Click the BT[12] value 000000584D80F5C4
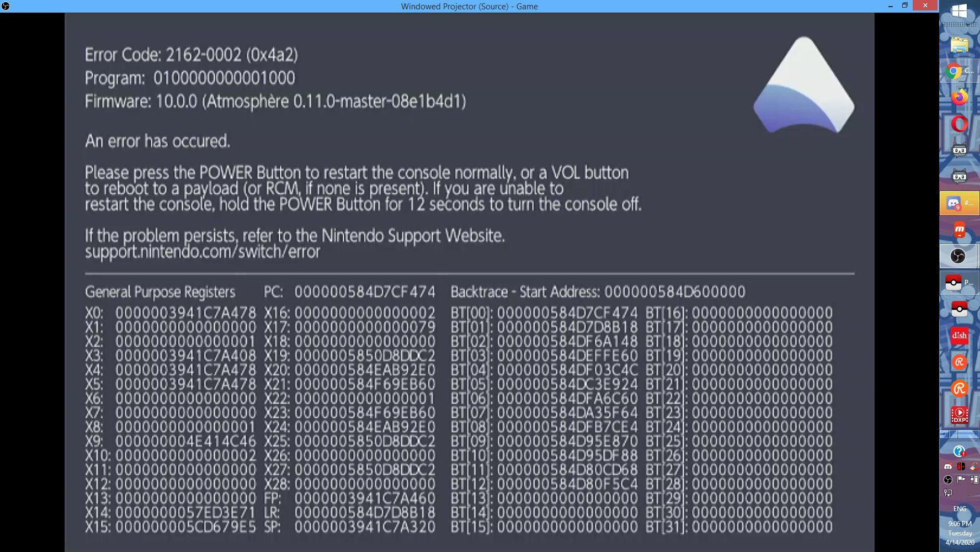The image size is (980, 552). [567, 484]
